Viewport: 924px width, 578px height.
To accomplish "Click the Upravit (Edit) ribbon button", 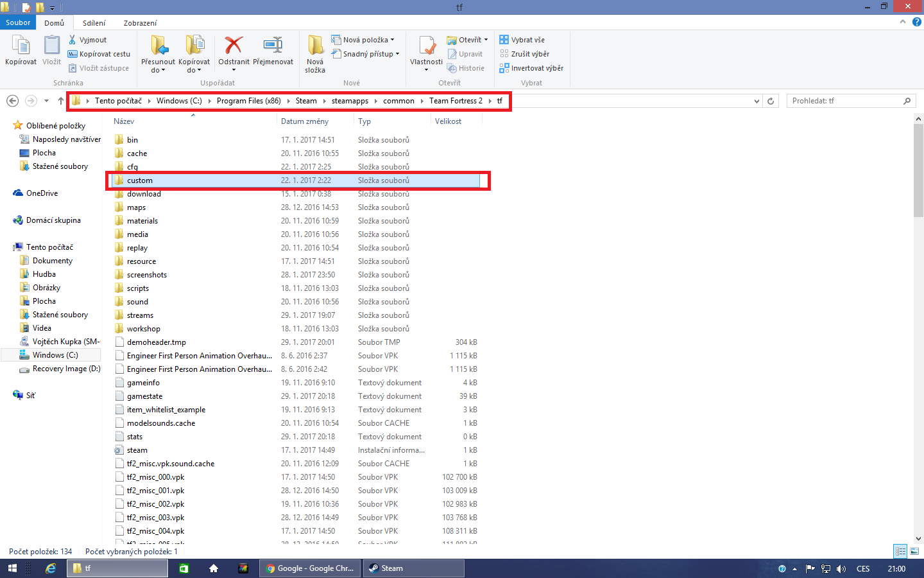I will [x=465, y=54].
